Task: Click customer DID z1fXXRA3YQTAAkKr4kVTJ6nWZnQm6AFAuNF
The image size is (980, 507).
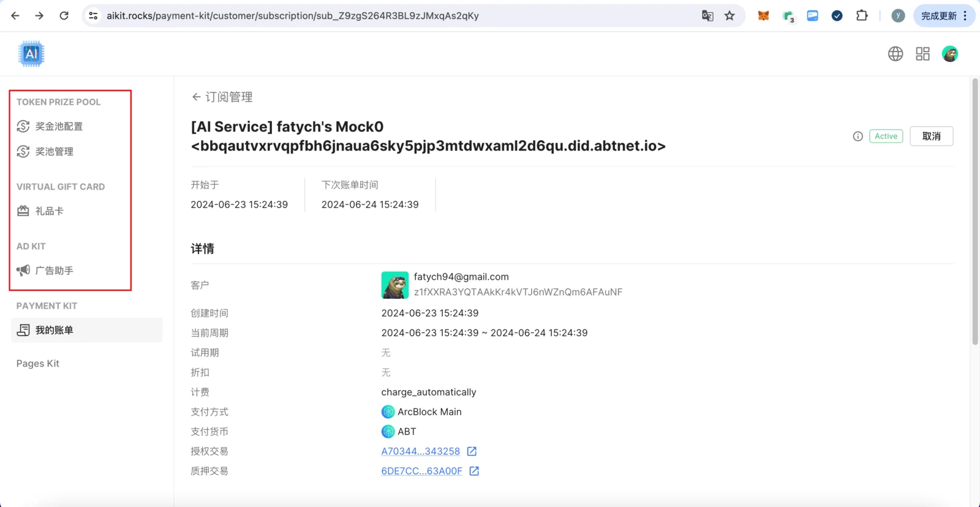Action: 518,292
